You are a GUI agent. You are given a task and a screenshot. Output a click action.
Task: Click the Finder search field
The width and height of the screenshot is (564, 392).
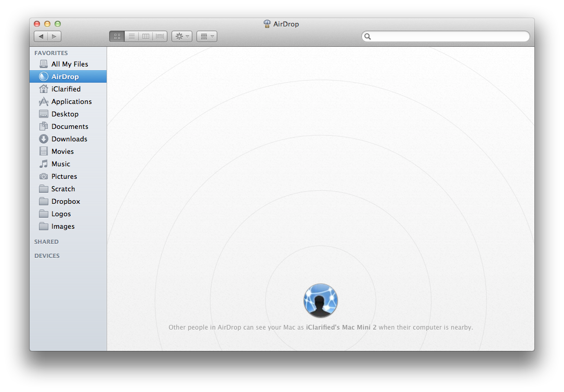pyautogui.click(x=445, y=36)
